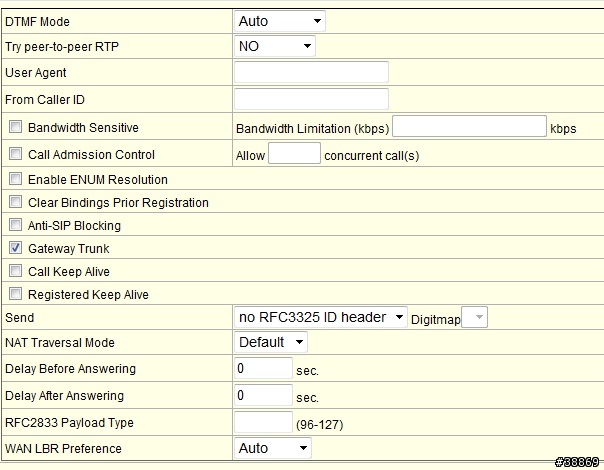Toggle Clear Bindings Prior Registration checkbox
The width and height of the screenshot is (604, 470).
15,201
